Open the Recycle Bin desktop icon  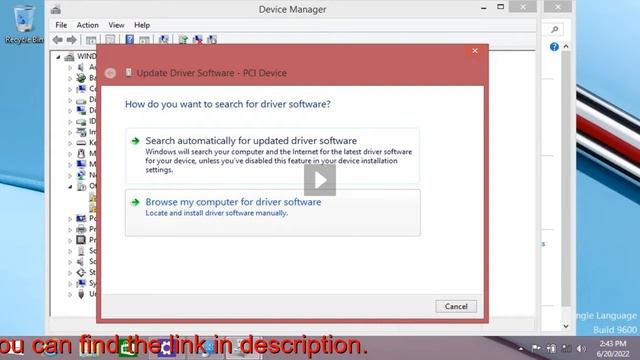(23, 24)
